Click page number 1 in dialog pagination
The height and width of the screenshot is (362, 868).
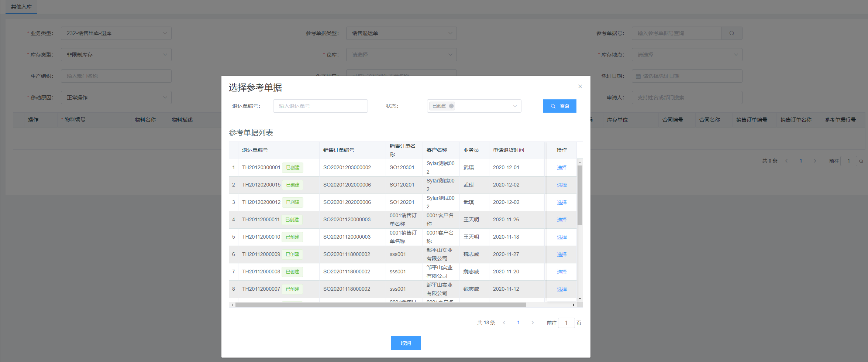point(518,323)
